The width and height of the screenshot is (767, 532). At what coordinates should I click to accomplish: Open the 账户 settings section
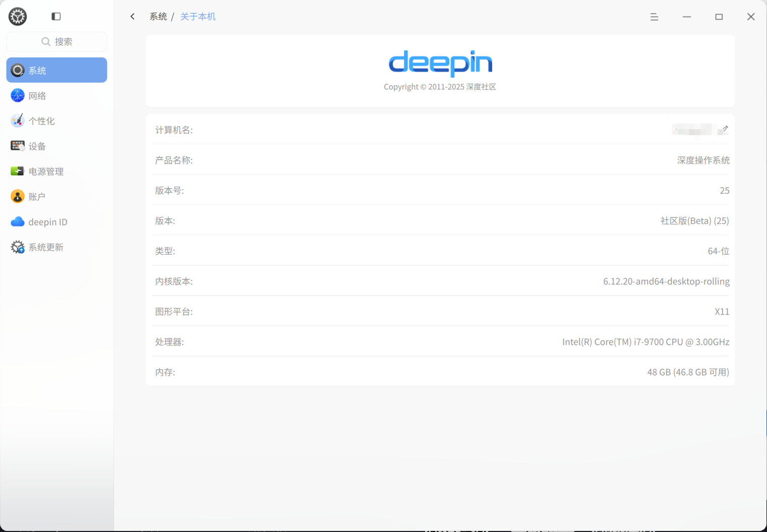coord(56,196)
